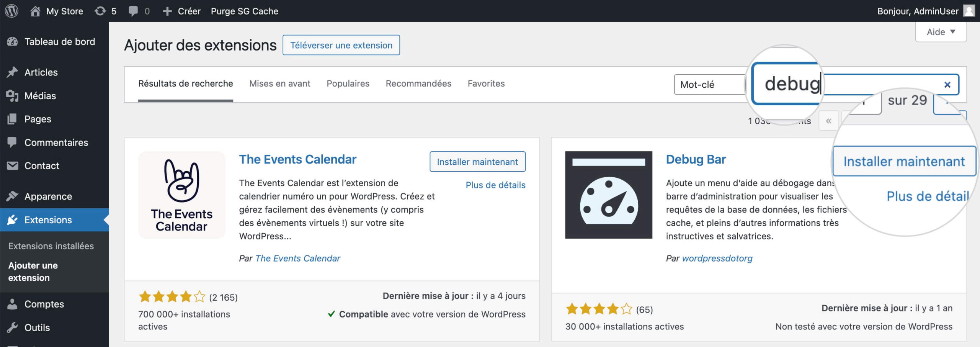Go to first page with « button
The image size is (980, 347).
coord(829,121)
